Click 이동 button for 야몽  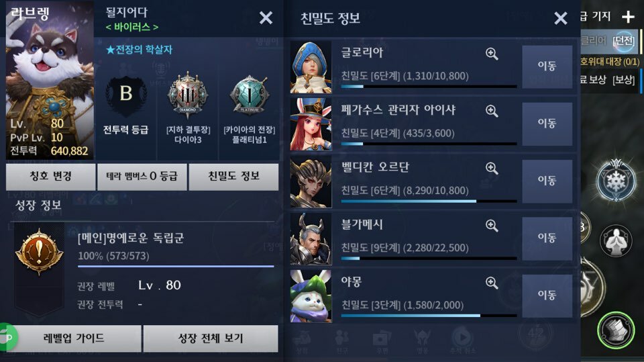coord(547,296)
